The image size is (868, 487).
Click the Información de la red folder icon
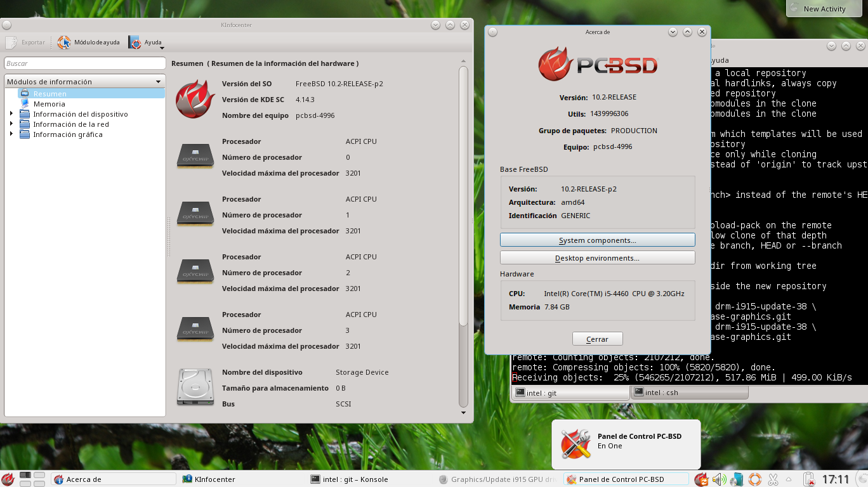(25, 124)
